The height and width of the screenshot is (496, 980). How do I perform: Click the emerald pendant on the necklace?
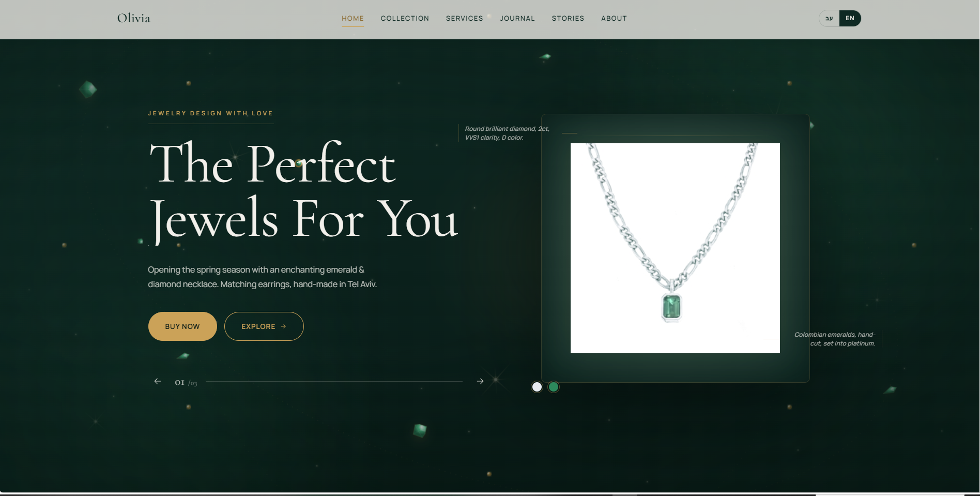[672, 307]
